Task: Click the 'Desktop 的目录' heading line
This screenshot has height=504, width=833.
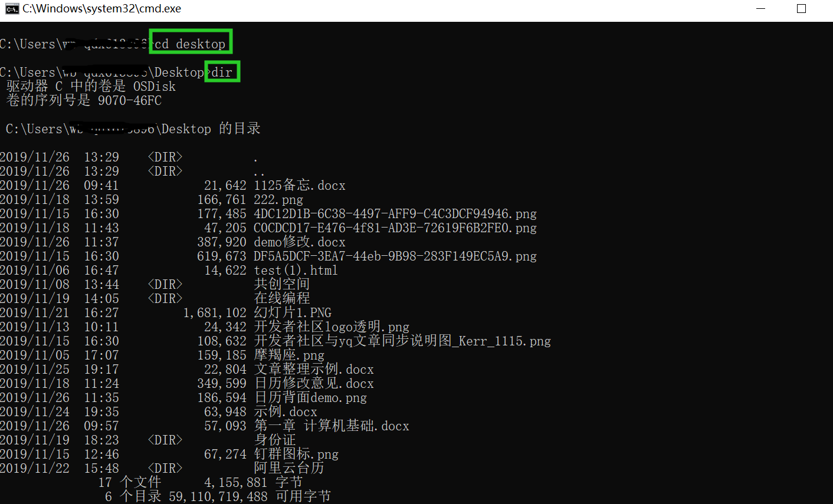Action: click(x=133, y=129)
